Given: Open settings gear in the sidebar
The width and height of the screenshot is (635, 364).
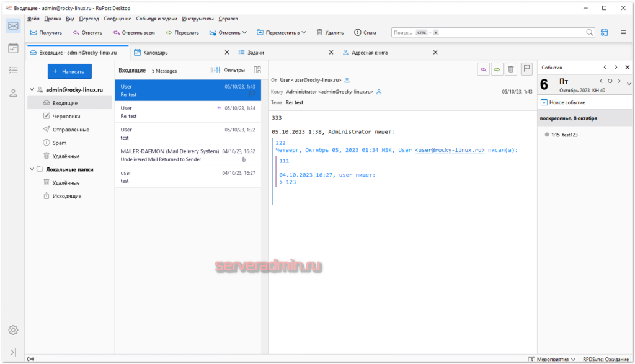Looking at the screenshot, I should pos(13,330).
